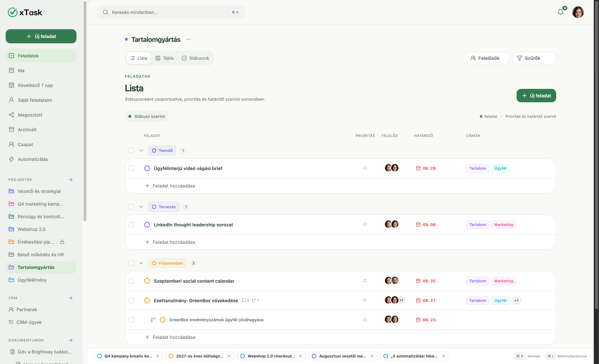The height and width of the screenshot is (364, 599).
Task: Click the Új feladat button beside Lista heading
Action: [536, 96]
